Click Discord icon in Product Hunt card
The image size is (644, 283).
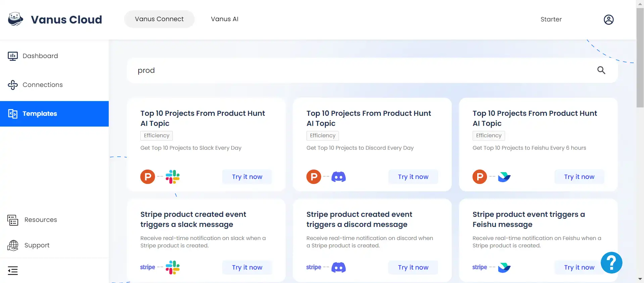(x=339, y=177)
